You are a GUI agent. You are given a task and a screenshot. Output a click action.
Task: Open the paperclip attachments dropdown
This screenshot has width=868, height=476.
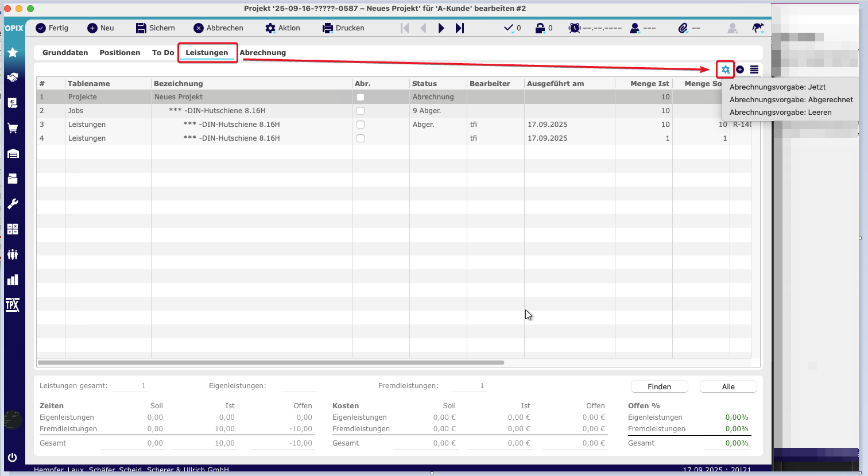[689, 28]
